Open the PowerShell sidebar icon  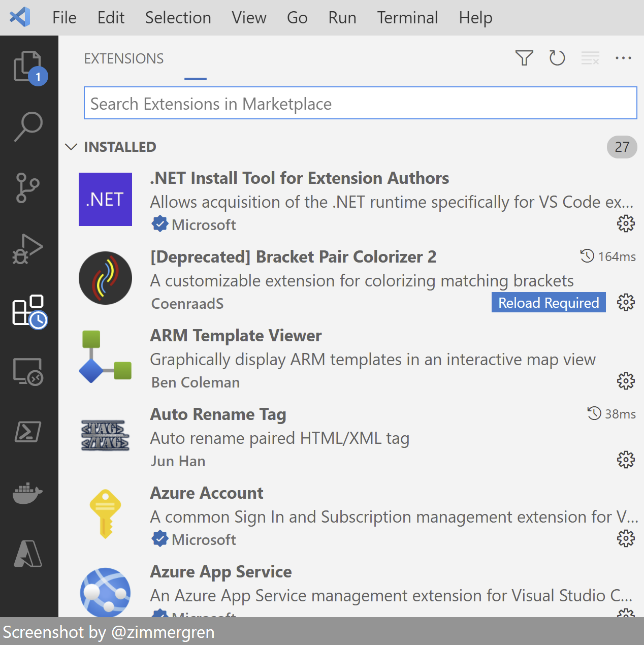click(x=29, y=432)
